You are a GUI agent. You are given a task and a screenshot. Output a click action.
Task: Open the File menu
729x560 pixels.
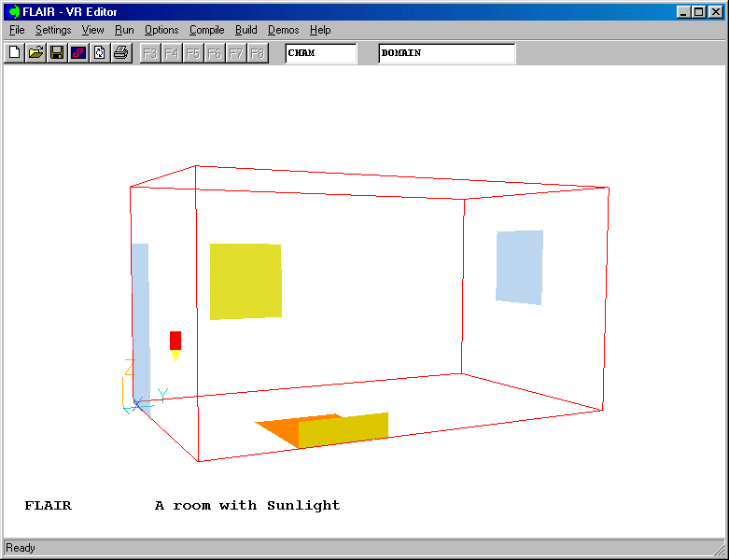[x=17, y=30]
